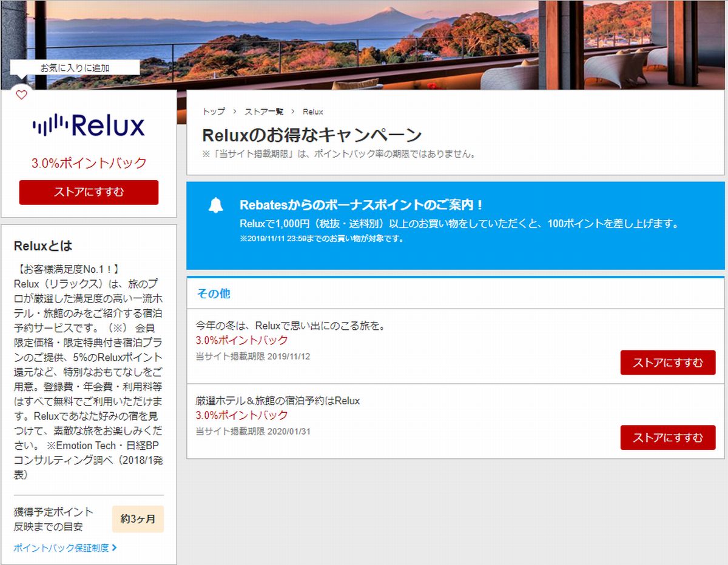Select the その他 tab heading

pos(214,293)
